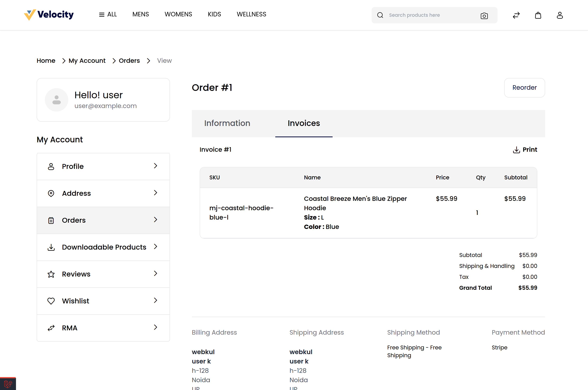Click the Wishlist heart icon
Screen dimensions: 588x390
click(x=51, y=301)
